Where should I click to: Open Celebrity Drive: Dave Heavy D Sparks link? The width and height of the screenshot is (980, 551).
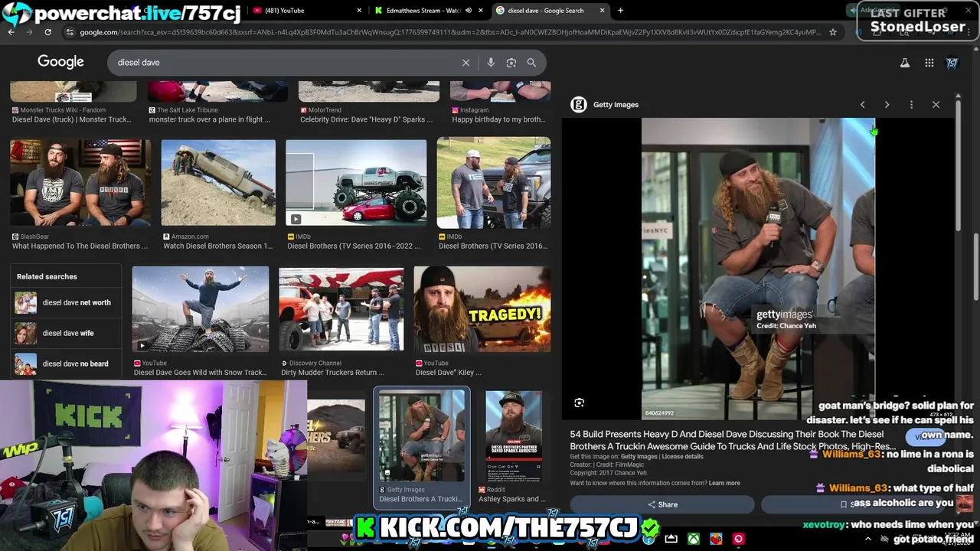click(x=366, y=119)
